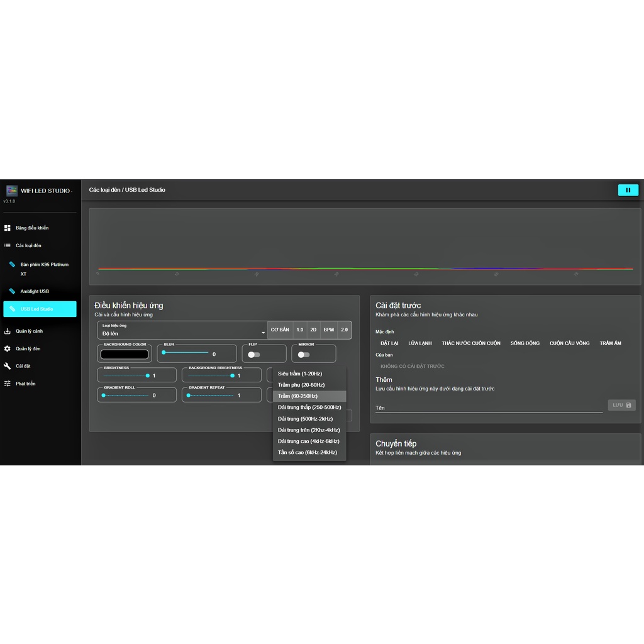
Task: Switch to the 2D effect tab
Action: pos(313,330)
